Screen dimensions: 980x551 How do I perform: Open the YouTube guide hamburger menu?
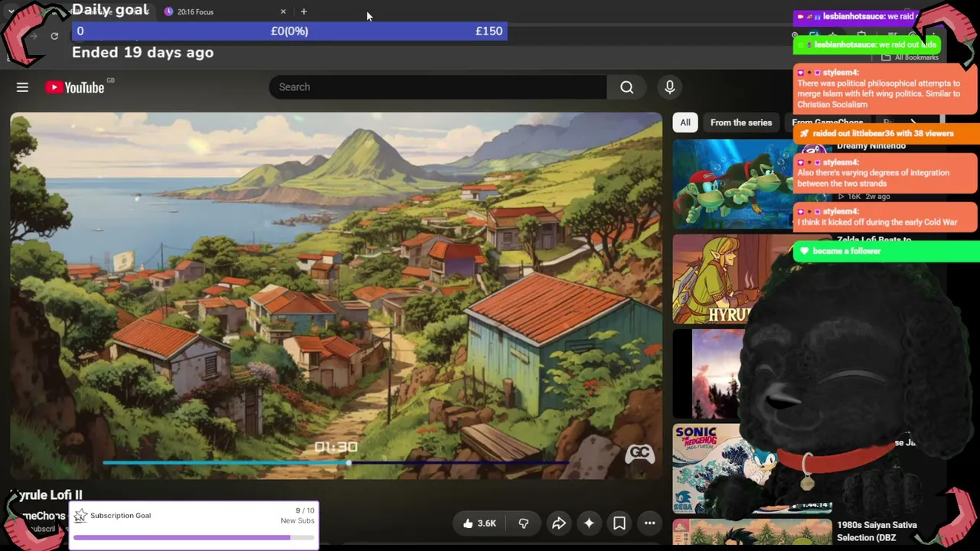click(22, 87)
